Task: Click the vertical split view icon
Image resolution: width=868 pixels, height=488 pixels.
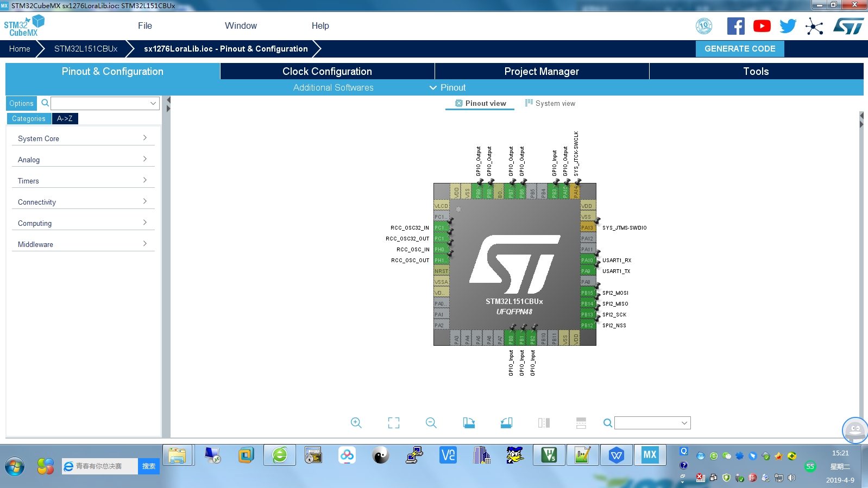Action: click(544, 423)
